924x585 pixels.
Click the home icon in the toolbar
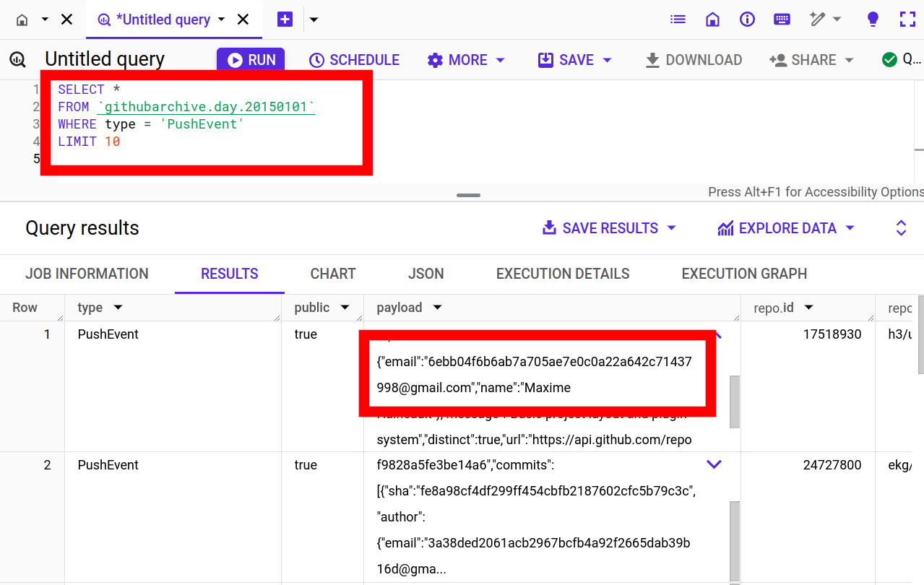coord(712,19)
